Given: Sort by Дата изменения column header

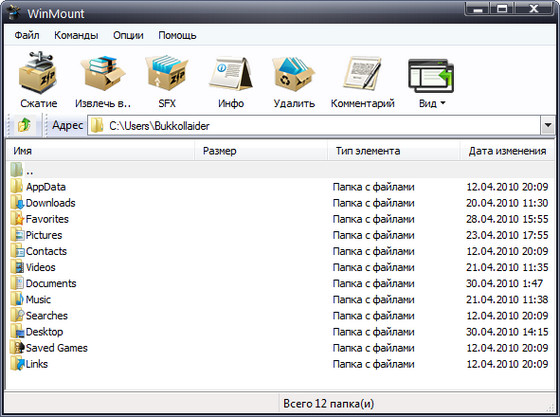Looking at the screenshot, I should pos(507,151).
